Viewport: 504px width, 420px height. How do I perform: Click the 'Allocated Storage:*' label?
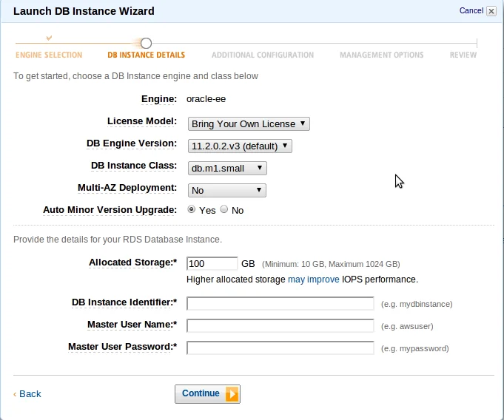133,262
